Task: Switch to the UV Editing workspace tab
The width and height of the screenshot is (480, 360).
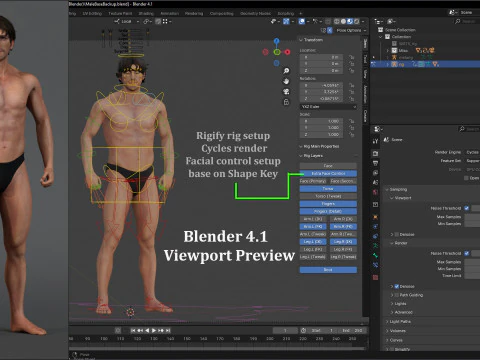Action: [92, 13]
